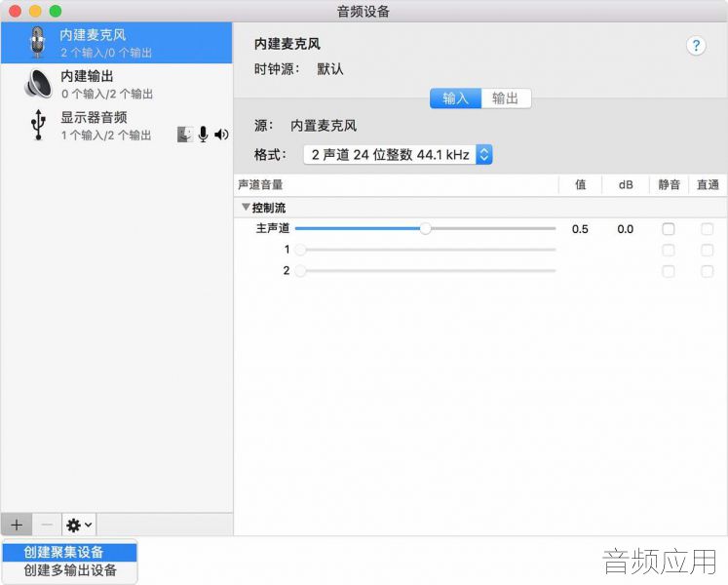Click the red window close button
728x585 pixels.
pos(16,11)
